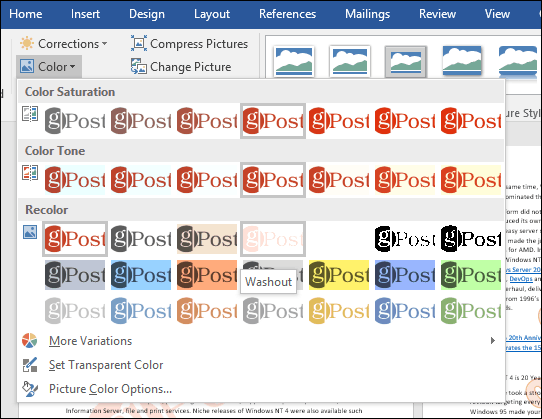Apply the Washout recolor thumbnail
Image resolution: width=542 pixels, height=419 pixels.
[273, 239]
